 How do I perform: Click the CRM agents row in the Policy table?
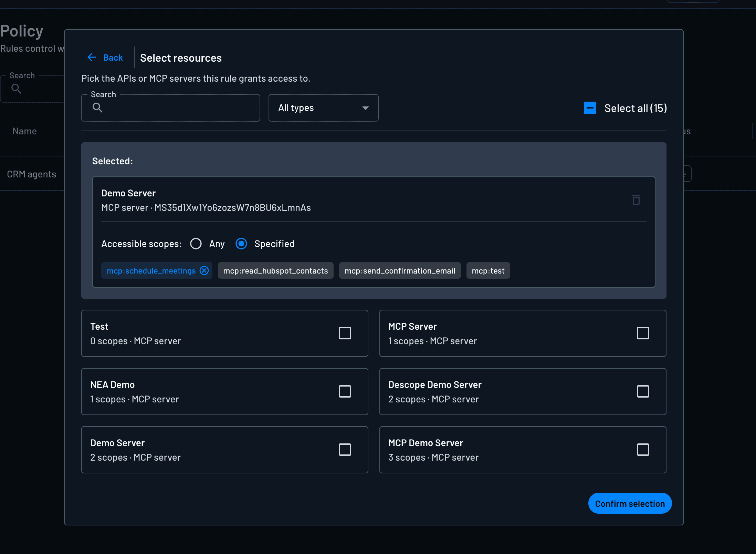click(32, 174)
